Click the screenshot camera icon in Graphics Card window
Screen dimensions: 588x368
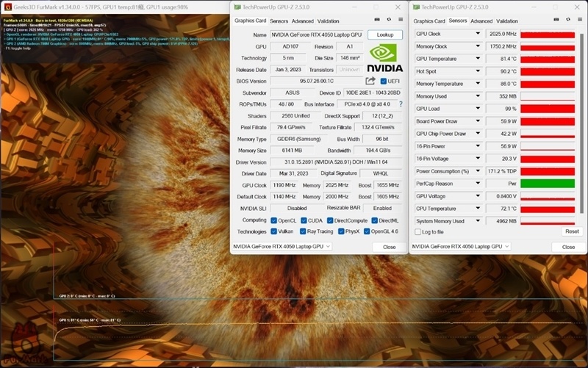click(x=377, y=20)
